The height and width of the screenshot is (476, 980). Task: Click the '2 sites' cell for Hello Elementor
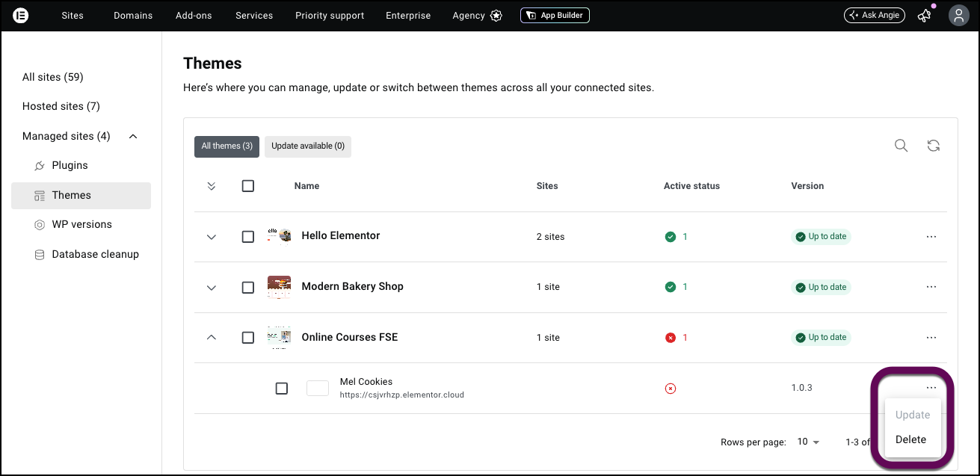[551, 237]
